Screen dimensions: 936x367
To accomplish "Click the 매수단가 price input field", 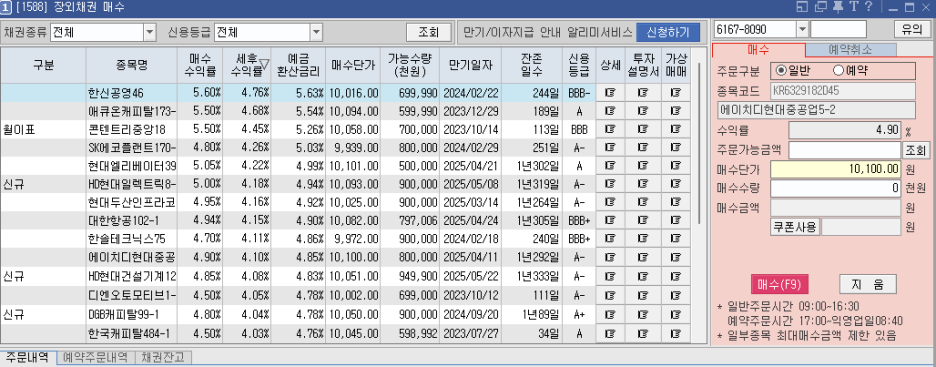I will [x=836, y=169].
